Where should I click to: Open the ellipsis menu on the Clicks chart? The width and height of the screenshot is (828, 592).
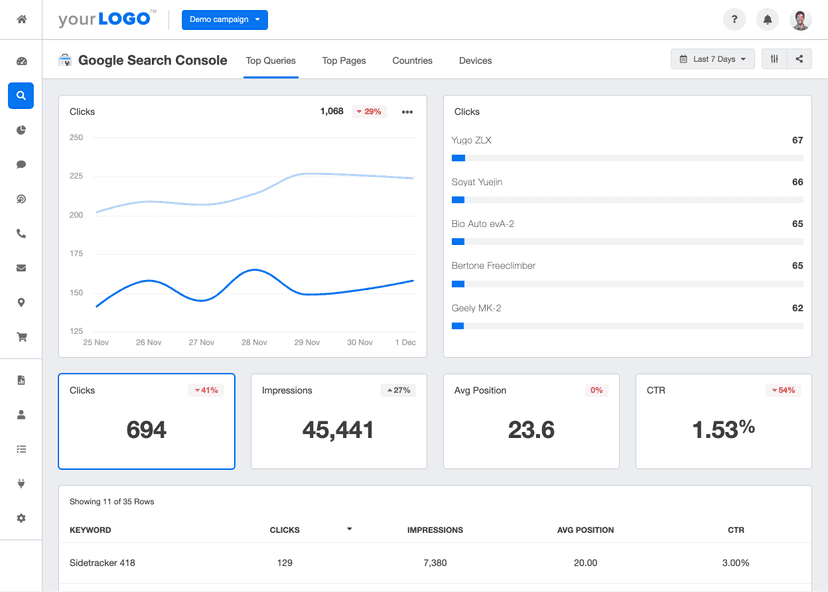click(x=407, y=111)
